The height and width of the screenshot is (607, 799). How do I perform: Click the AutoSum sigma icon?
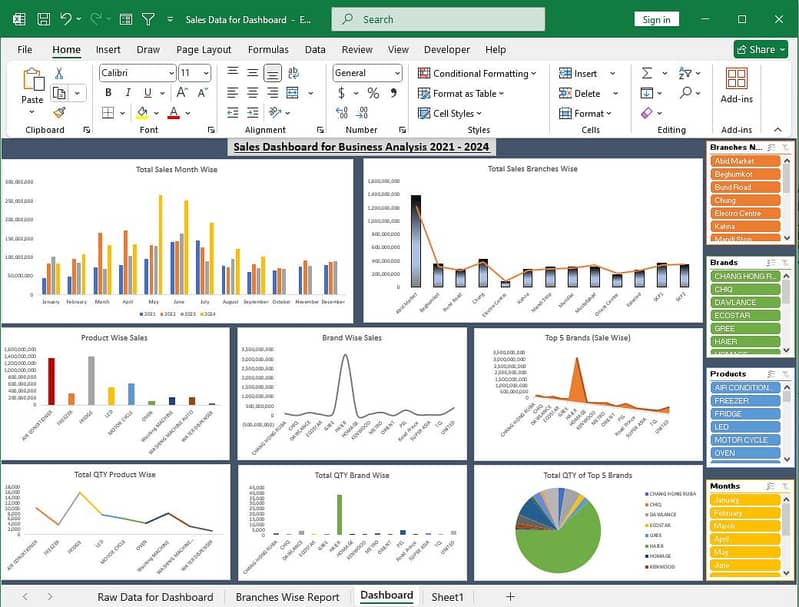pos(647,73)
